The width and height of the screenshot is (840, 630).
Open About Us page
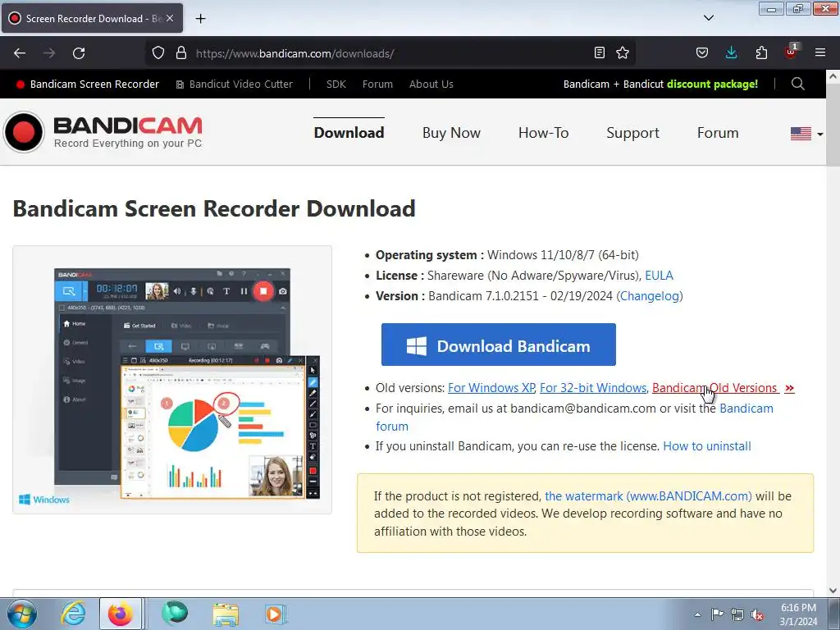pos(431,84)
